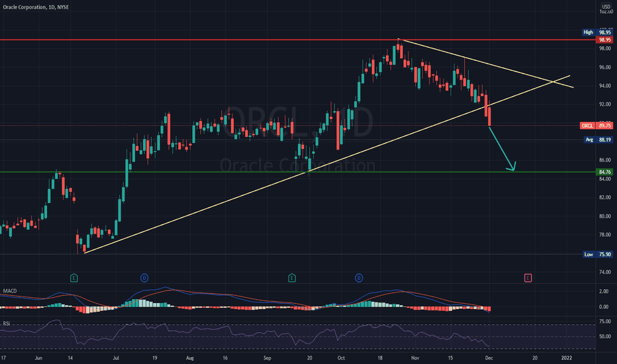This screenshot has width=617, height=364.
Task: Click the 78.00 price scale value
Action: (x=604, y=235)
